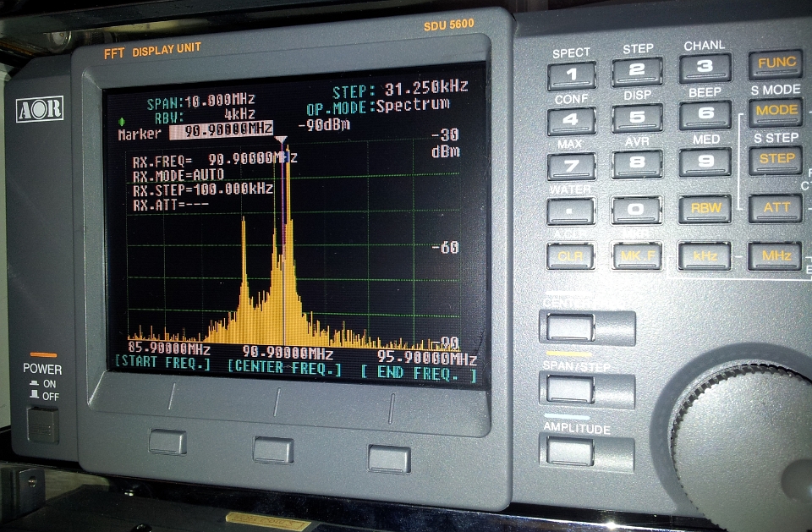Push the soft key under [START FREQ.]
The width and height of the screenshot is (812, 532).
coord(167,442)
